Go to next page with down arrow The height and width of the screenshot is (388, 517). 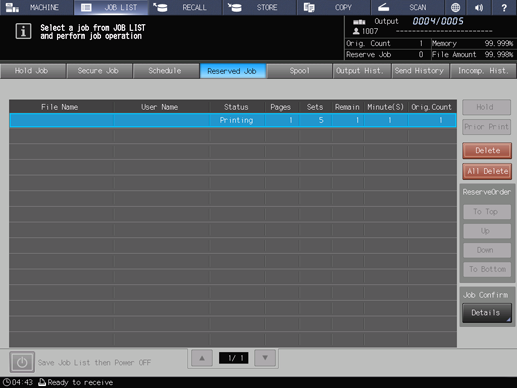click(265, 358)
